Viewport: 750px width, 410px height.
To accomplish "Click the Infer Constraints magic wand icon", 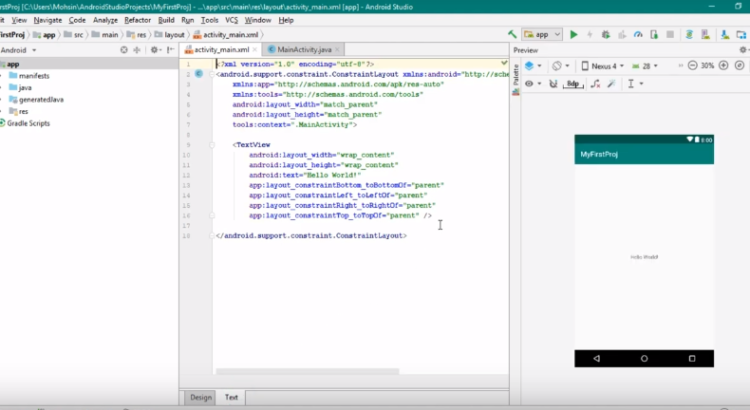I will (613, 83).
